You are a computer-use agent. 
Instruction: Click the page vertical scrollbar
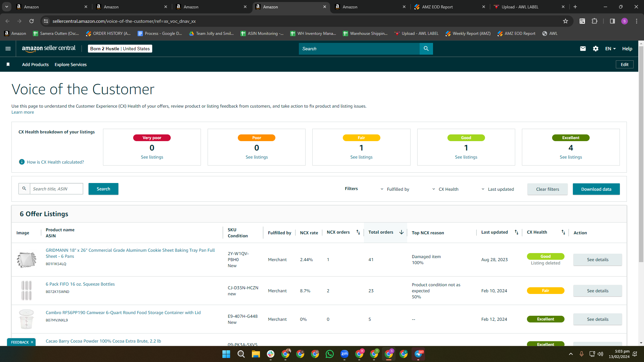point(641,154)
